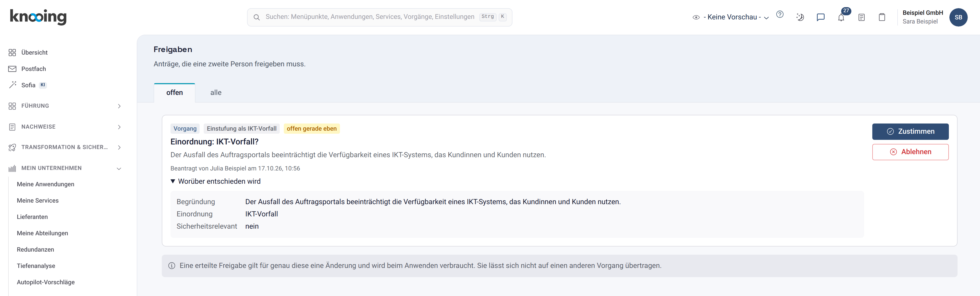Click the Ablehnen button
Screen dimensions: 980x296
click(910, 152)
